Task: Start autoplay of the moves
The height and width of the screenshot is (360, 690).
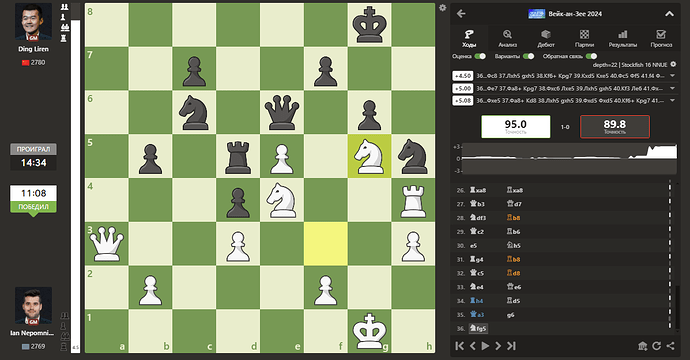Action: coord(485,346)
